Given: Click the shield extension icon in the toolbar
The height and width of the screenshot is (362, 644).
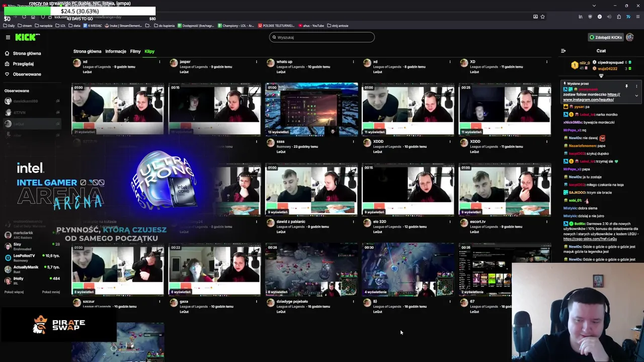Looking at the screenshot, I should (590, 17).
